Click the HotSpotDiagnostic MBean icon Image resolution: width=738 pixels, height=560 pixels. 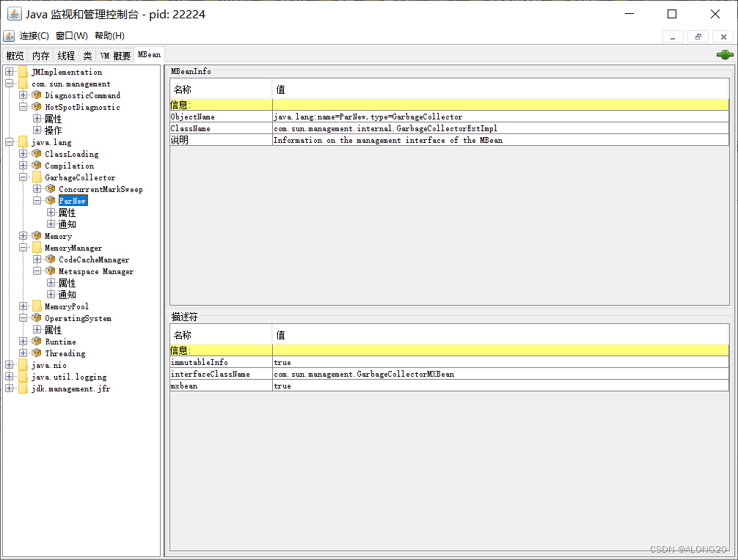(x=37, y=107)
